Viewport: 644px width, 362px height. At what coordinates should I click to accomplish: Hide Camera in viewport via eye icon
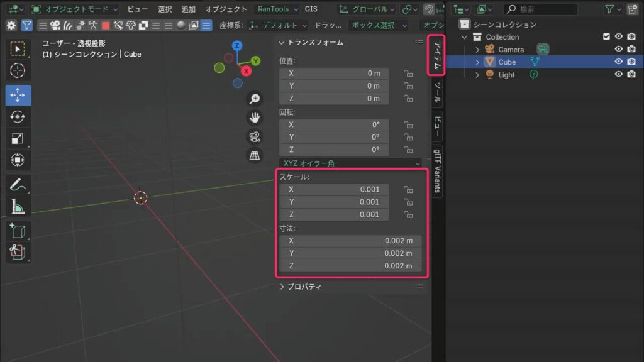(x=619, y=49)
